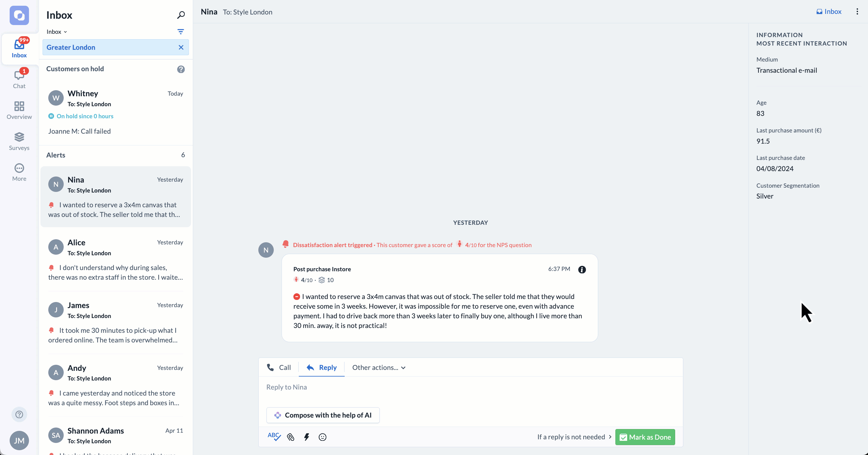Image resolution: width=868 pixels, height=455 pixels.
Task: Mark conversation as Done
Action: click(645, 437)
